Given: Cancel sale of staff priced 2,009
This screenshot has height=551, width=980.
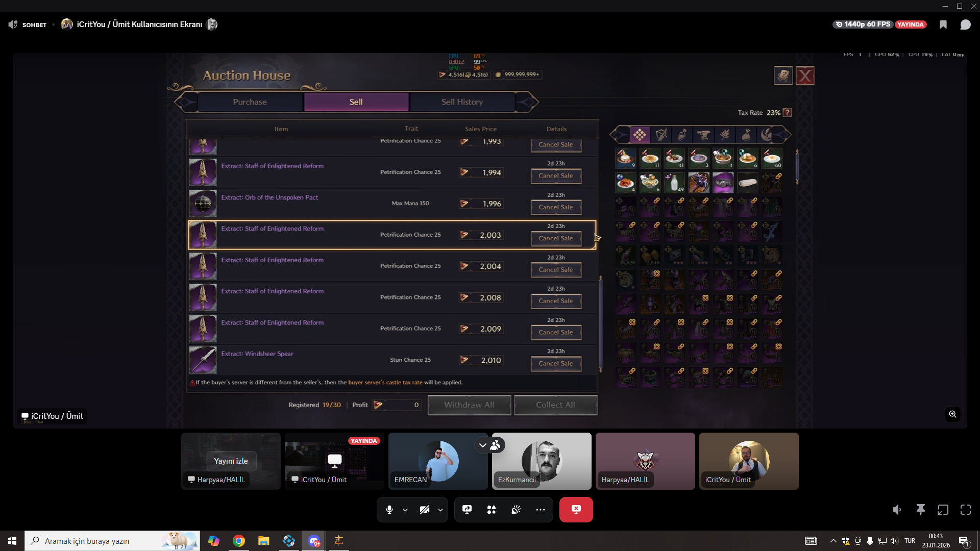Looking at the screenshot, I should tap(556, 332).
